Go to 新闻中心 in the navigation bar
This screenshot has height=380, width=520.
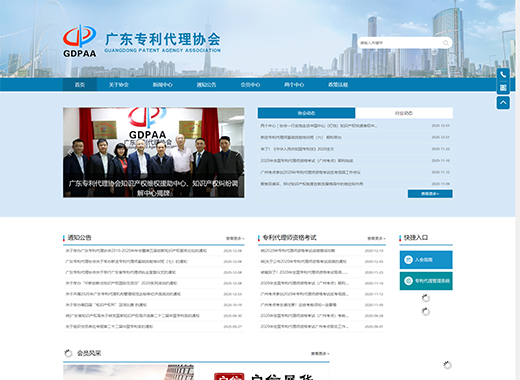coord(163,85)
